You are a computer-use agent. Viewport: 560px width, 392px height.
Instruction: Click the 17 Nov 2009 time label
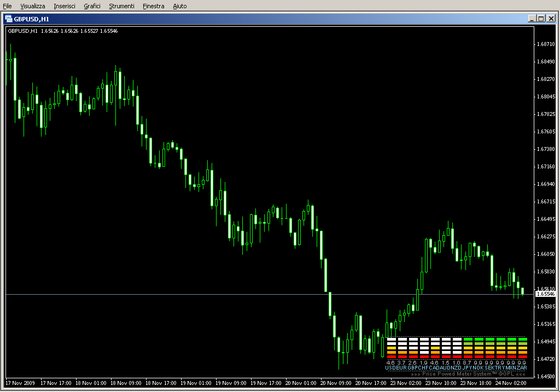point(20,383)
